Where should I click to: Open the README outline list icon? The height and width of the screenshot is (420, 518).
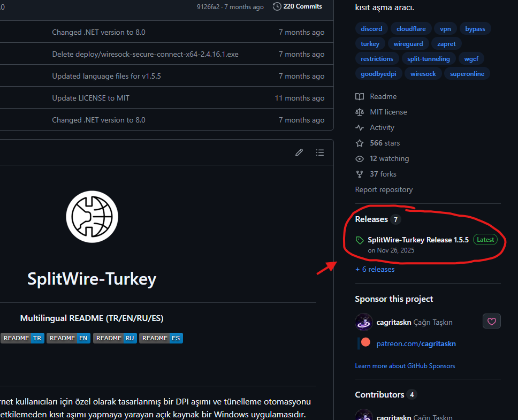click(320, 152)
